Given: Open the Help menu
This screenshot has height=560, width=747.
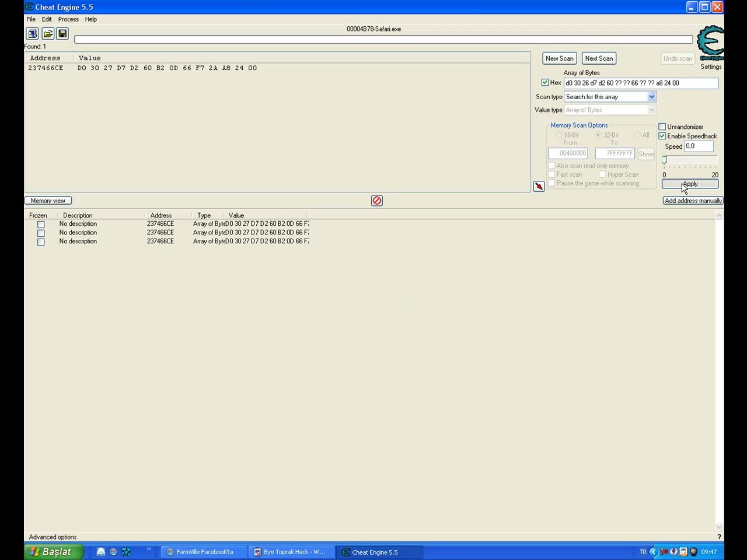Looking at the screenshot, I should click(x=91, y=19).
